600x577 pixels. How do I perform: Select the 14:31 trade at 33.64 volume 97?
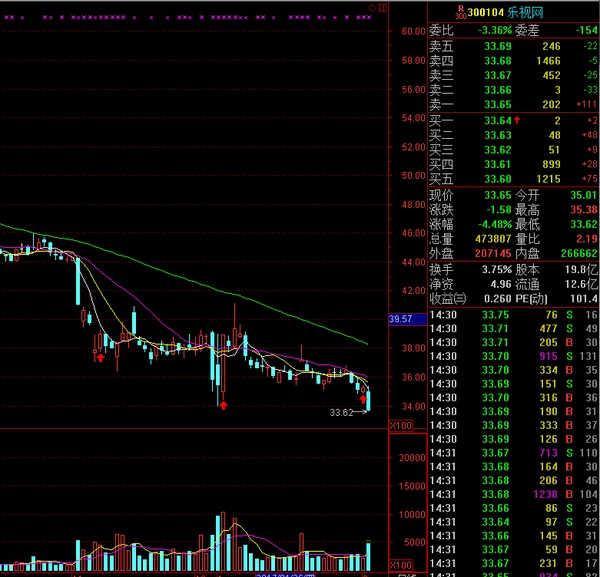point(513,522)
